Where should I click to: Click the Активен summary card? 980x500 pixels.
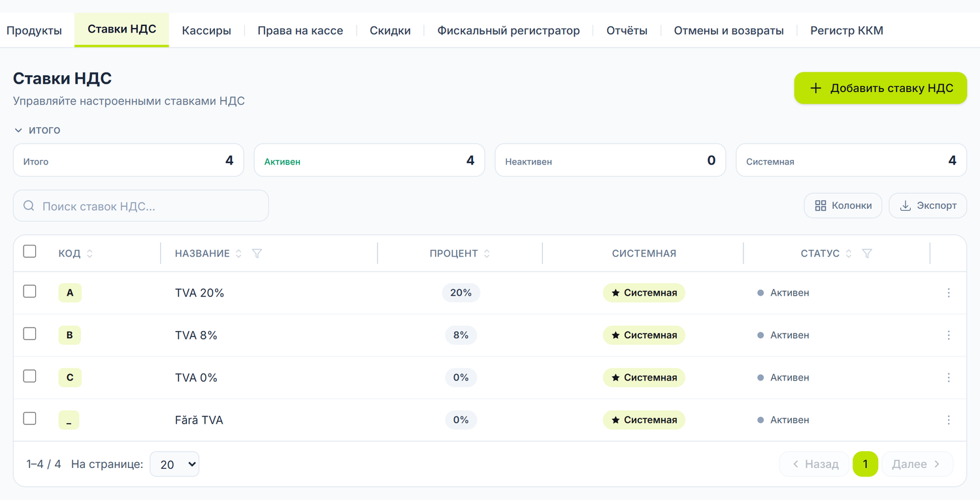click(x=369, y=161)
